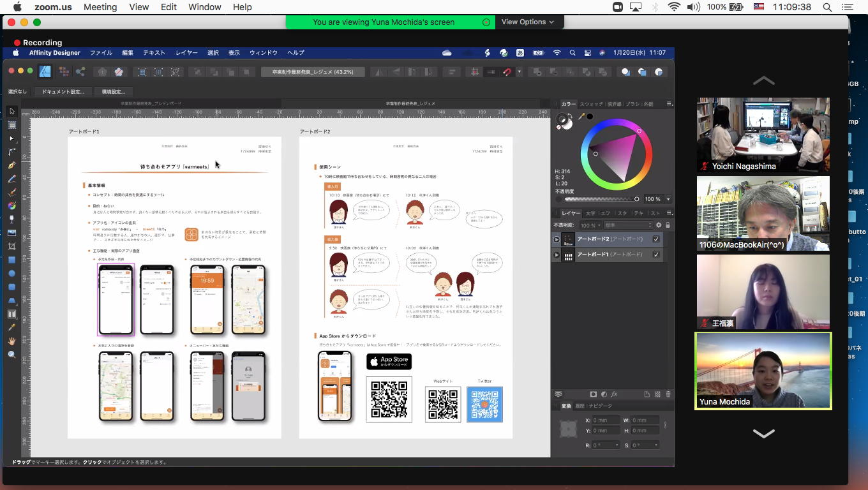Toggle visibility checkbox for アートボード1 layer
Image resolution: width=868 pixels, height=490 pixels.
coord(656,255)
